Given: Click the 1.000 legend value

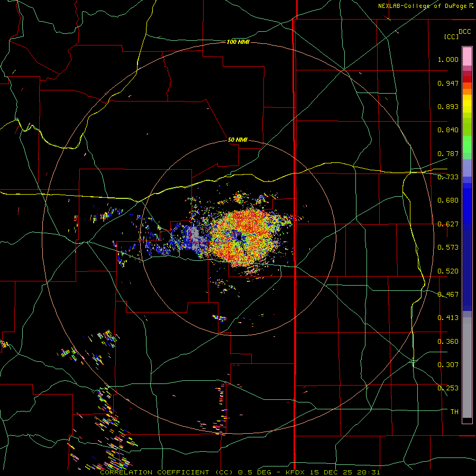Looking at the screenshot, I should tap(448, 59).
